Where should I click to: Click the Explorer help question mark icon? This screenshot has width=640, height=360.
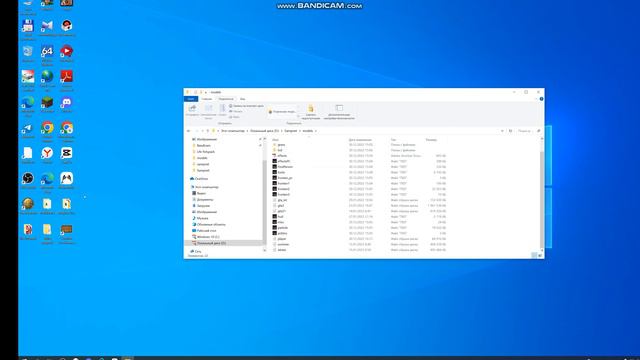[x=541, y=99]
